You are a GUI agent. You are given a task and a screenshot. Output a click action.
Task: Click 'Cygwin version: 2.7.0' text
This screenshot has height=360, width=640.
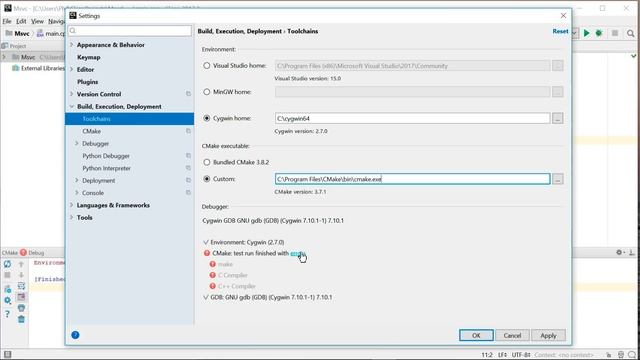[301, 131]
